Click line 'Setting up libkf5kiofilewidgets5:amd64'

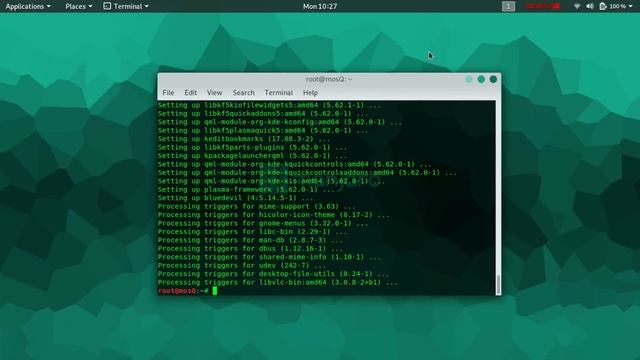(x=269, y=105)
